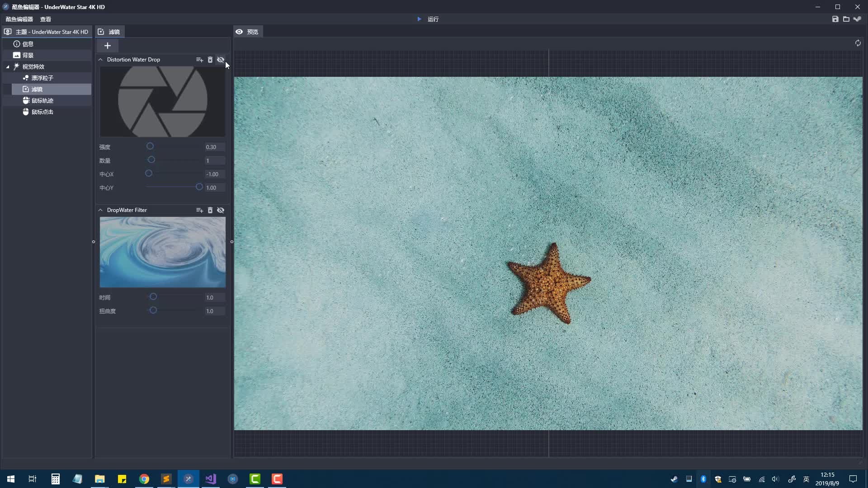Image resolution: width=868 pixels, height=488 pixels.
Task: Click the 运行 run button
Action: pos(428,19)
